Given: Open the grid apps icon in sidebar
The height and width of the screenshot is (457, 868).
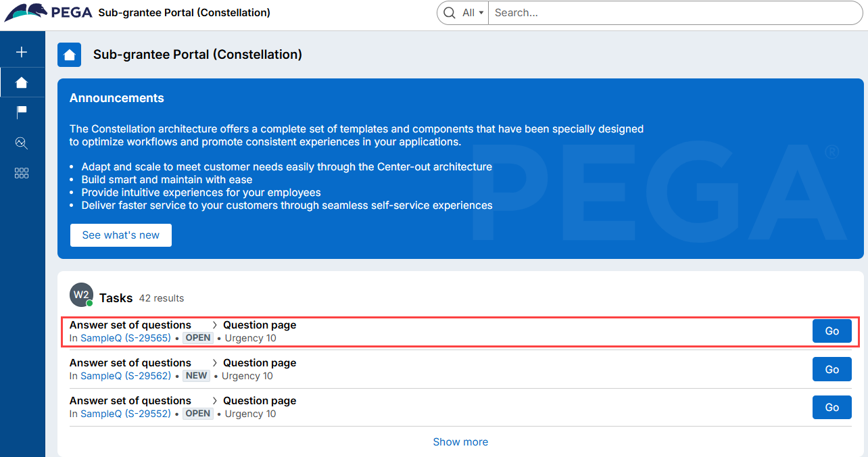Looking at the screenshot, I should point(22,173).
